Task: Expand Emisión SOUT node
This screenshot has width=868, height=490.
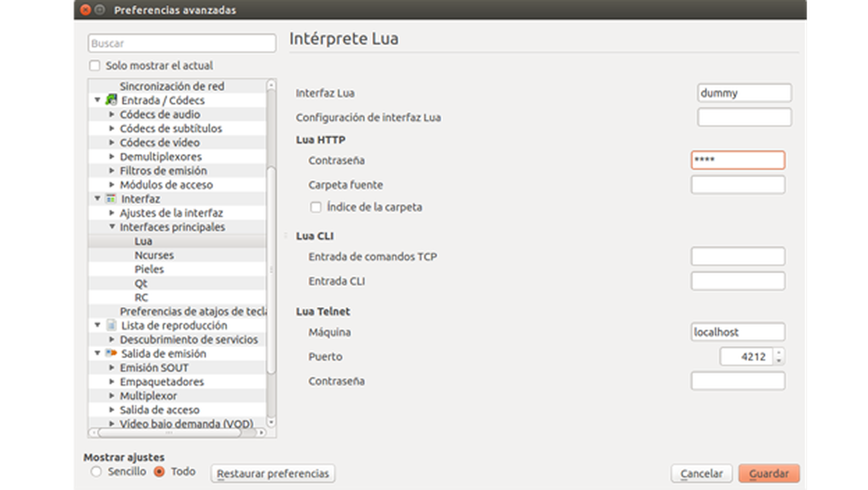Action: pyautogui.click(x=111, y=367)
